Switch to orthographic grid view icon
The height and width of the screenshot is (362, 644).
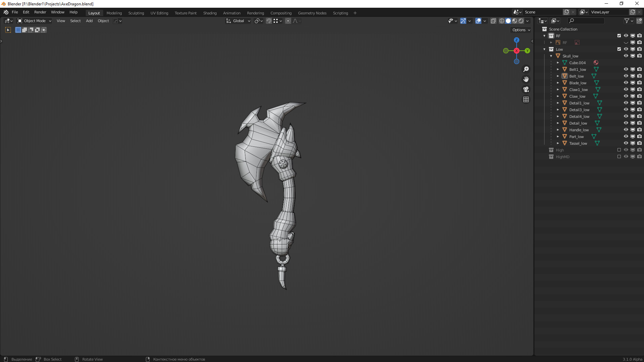[526, 99]
